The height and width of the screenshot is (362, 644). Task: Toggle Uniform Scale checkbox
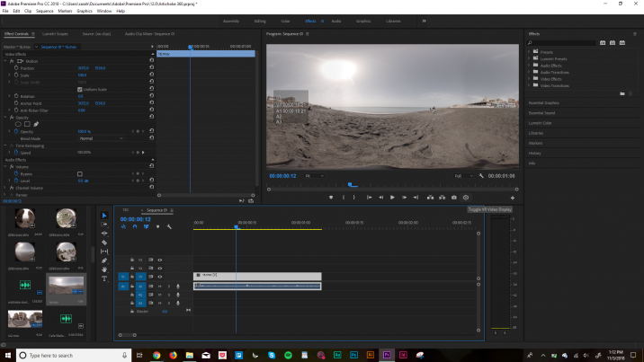click(x=80, y=89)
